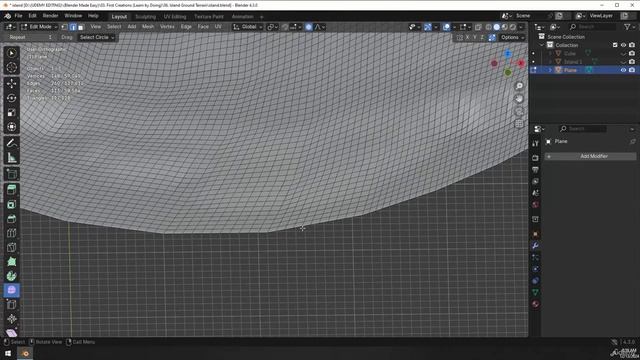The height and width of the screenshot is (360, 640).
Task: Toggle proportional editing
Action: coord(309,27)
